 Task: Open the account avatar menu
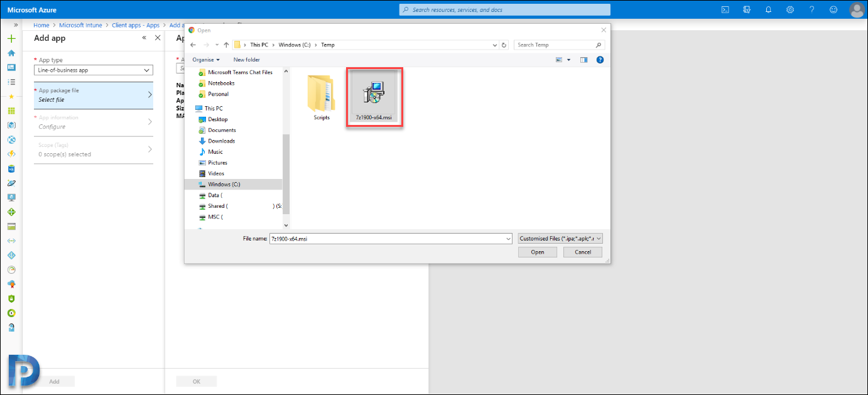857,9
